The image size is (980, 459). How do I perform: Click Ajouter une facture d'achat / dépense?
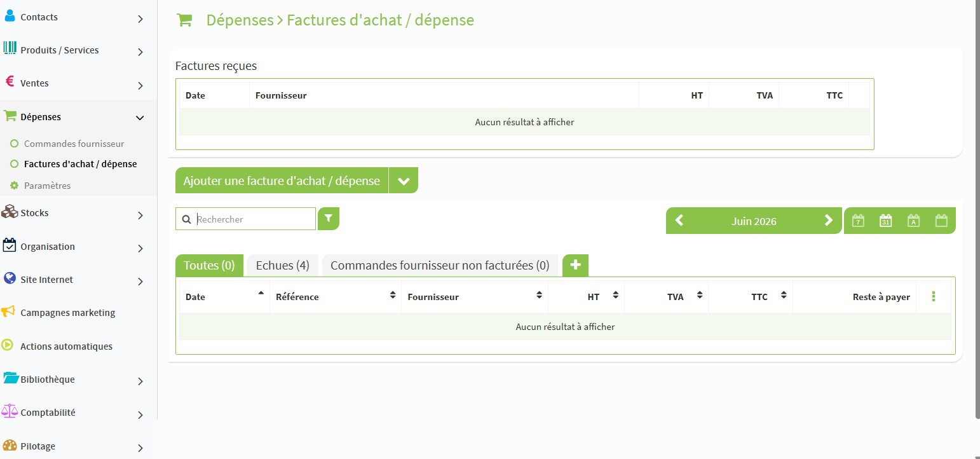pyautogui.click(x=282, y=181)
